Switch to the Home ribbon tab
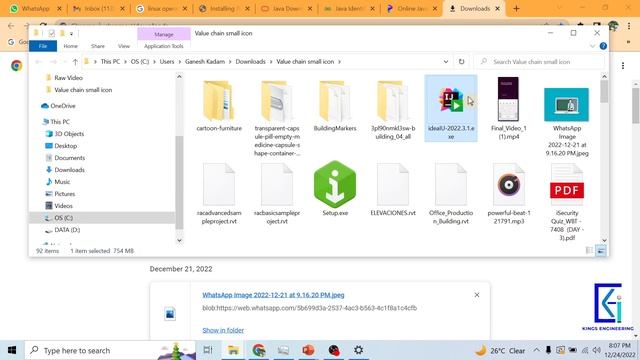The width and height of the screenshot is (640, 360). [71, 46]
